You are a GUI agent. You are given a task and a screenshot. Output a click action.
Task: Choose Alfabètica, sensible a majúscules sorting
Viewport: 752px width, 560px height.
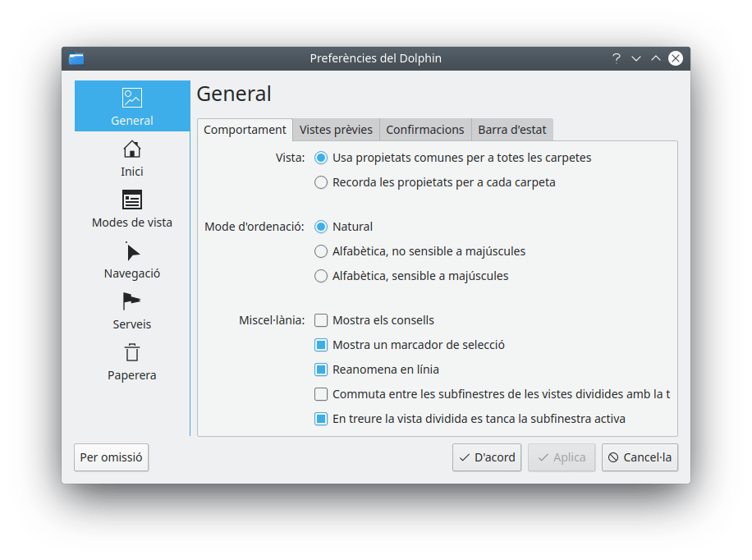321,276
